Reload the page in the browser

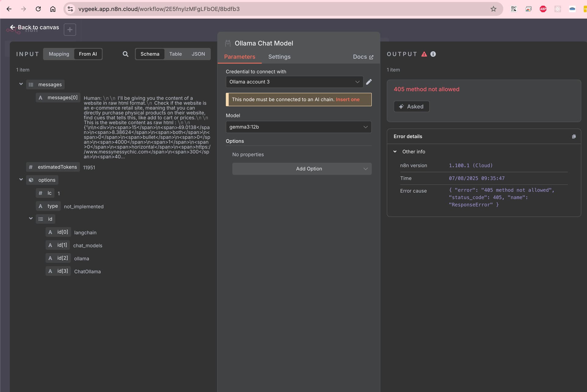38,9
